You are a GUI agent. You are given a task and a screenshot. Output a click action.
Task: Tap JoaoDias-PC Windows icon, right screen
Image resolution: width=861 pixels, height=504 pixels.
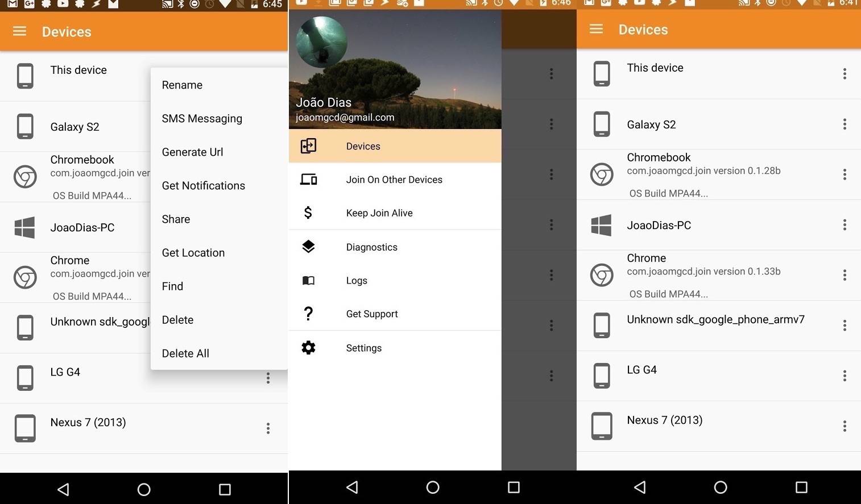[601, 225]
